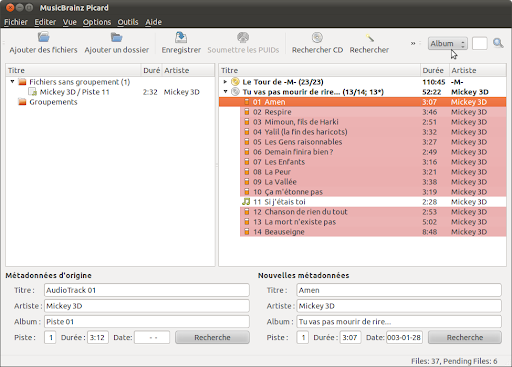Open the Options menu
This screenshot has height=367, width=512.
(x=97, y=22)
